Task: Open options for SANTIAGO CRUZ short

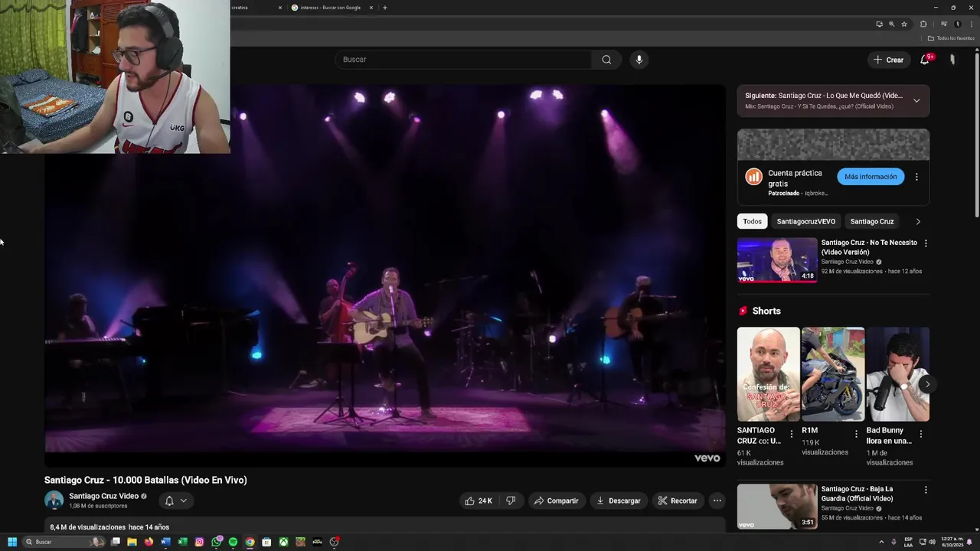Action: coord(792,434)
